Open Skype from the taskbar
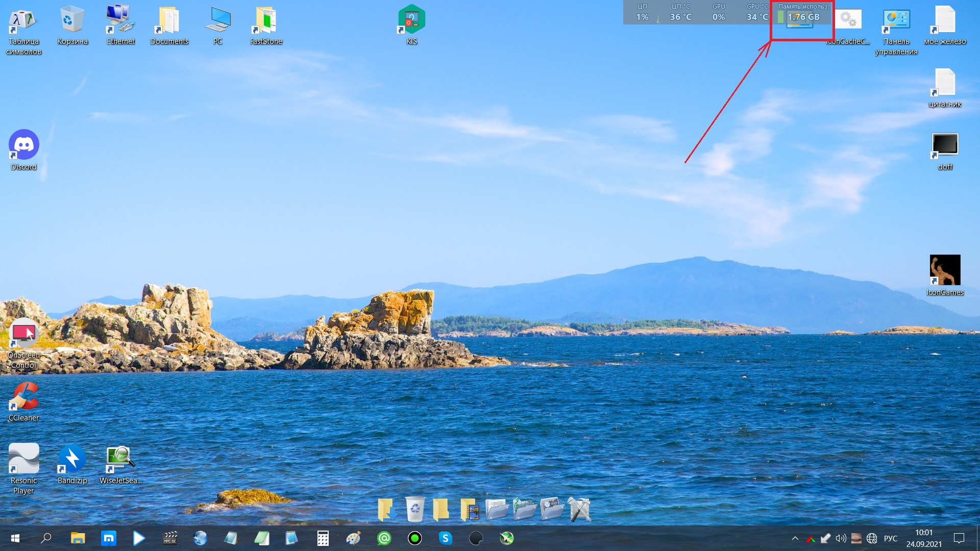Image resolution: width=980 pixels, height=551 pixels. (x=446, y=538)
